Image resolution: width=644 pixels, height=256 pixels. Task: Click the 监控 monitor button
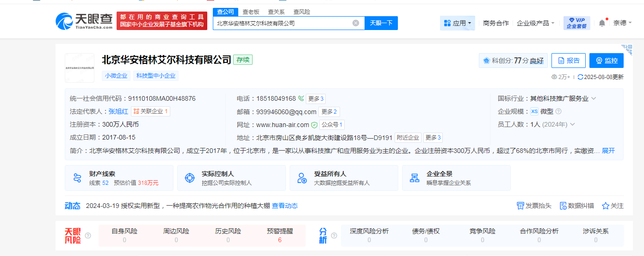(x=606, y=61)
